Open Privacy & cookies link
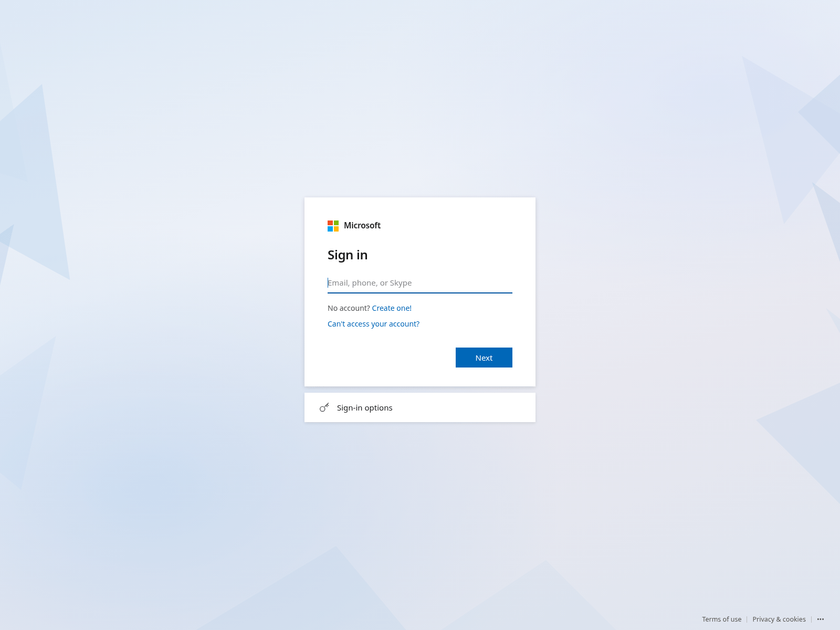This screenshot has width=840, height=630. click(779, 619)
